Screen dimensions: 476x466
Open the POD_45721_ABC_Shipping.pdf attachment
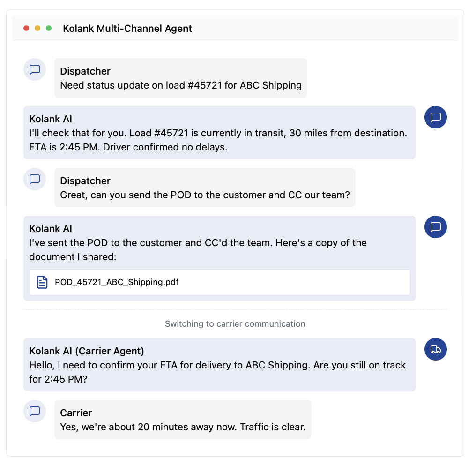[x=117, y=282]
